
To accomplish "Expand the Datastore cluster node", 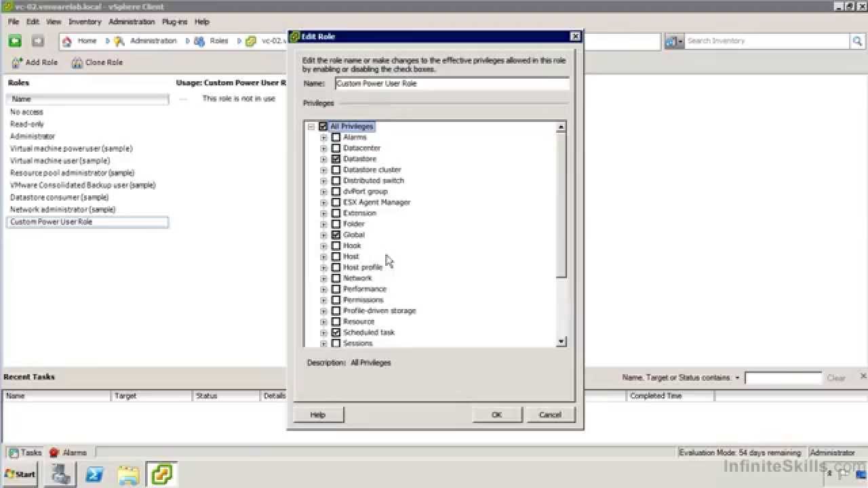I will click(323, 170).
